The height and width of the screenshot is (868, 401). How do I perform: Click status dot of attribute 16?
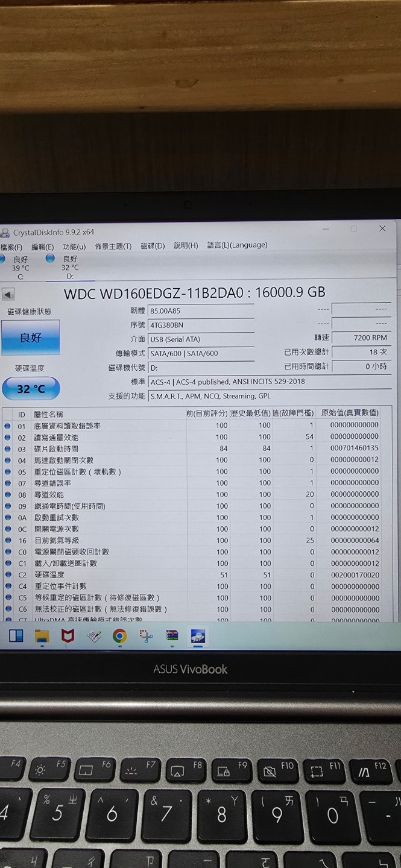click(8, 540)
